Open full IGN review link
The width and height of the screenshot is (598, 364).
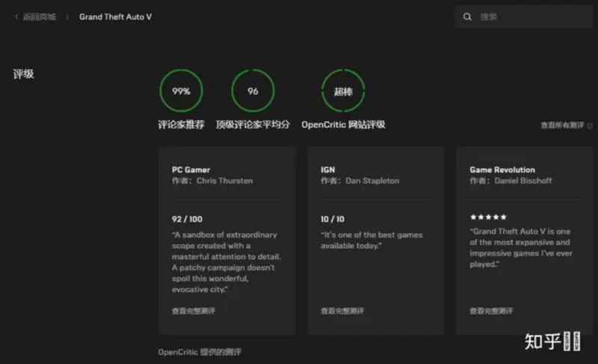pyautogui.click(x=342, y=311)
